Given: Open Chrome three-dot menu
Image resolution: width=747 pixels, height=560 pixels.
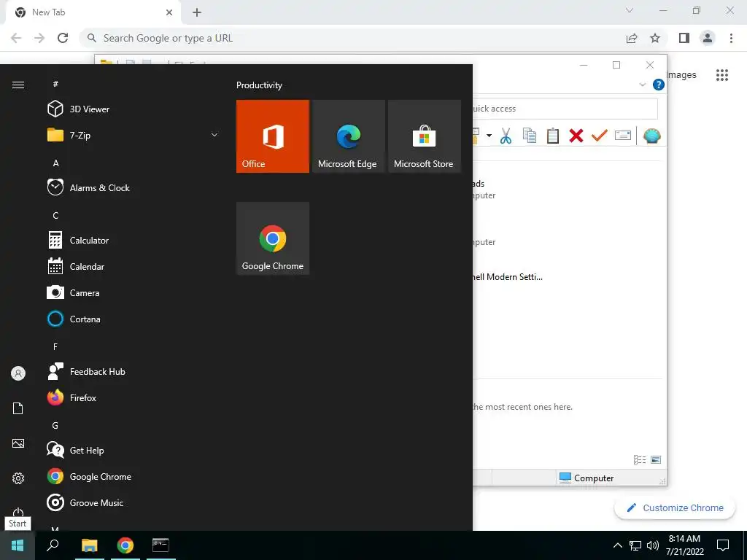Looking at the screenshot, I should point(731,38).
